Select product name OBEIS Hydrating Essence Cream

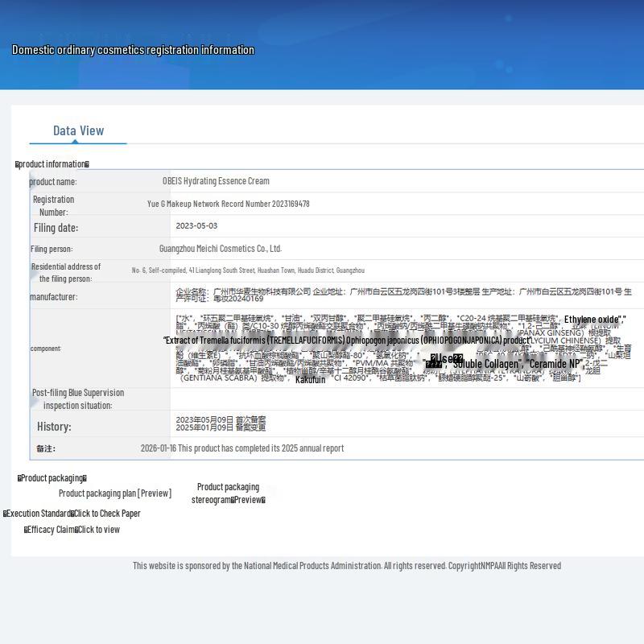[x=216, y=181]
